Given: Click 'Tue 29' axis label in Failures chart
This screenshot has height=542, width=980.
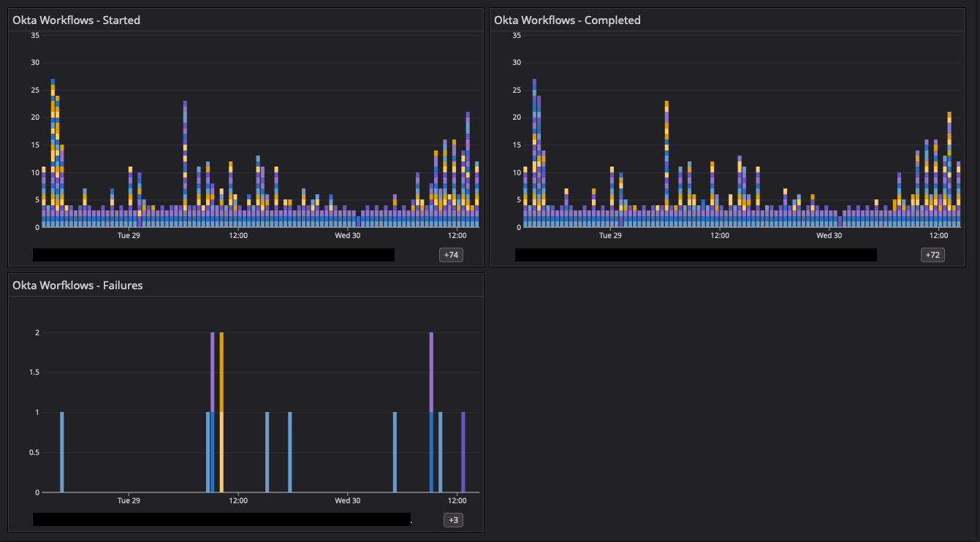Looking at the screenshot, I should (129, 500).
